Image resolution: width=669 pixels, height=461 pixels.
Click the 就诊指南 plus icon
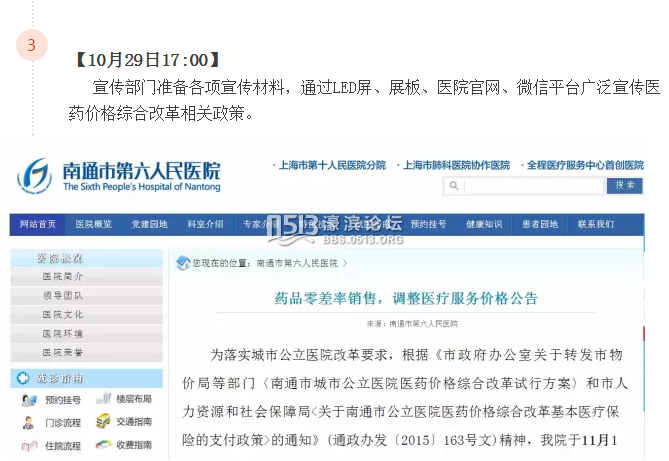(x=23, y=378)
